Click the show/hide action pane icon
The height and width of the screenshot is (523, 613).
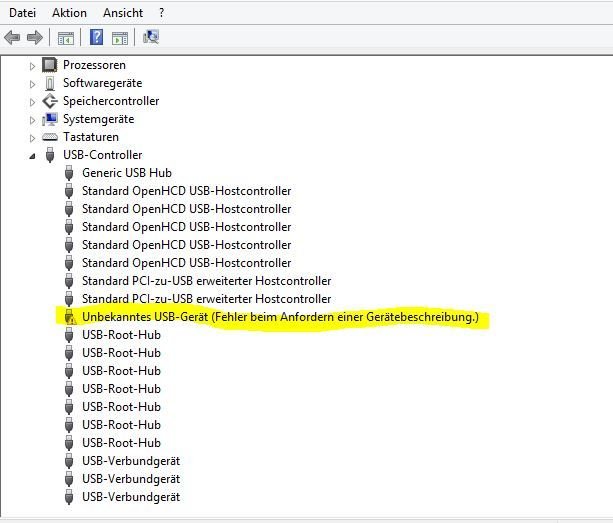point(119,38)
